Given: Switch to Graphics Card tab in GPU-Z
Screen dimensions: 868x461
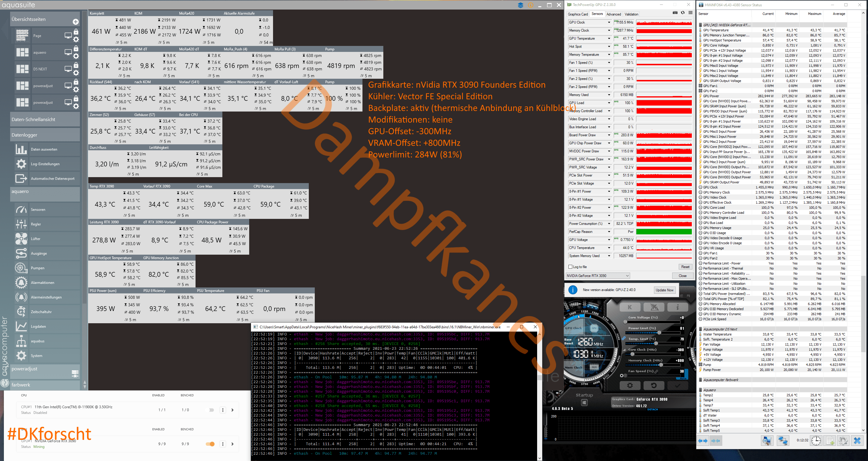Looking at the screenshot, I should pyautogui.click(x=578, y=14).
